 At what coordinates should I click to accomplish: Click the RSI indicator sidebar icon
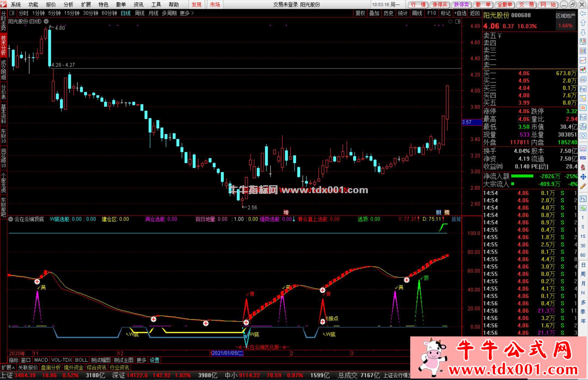click(583, 158)
